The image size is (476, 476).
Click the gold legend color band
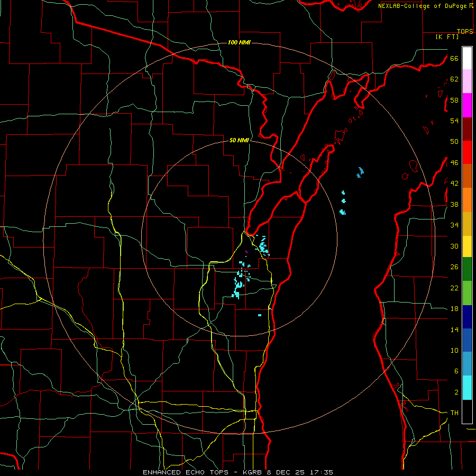click(x=467, y=224)
